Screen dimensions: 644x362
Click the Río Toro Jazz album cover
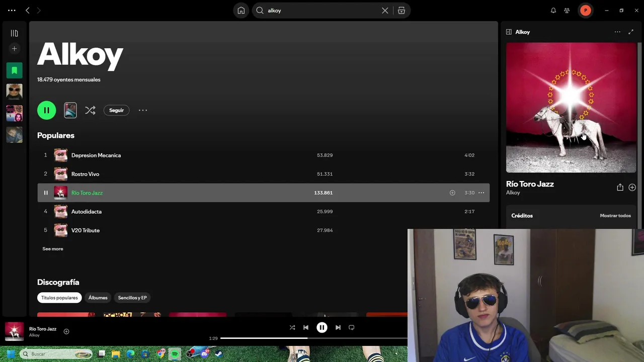(571, 108)
